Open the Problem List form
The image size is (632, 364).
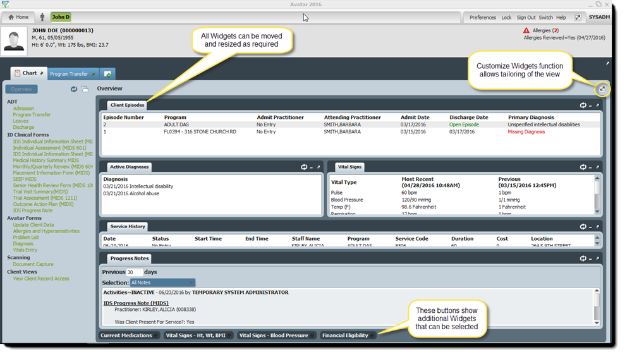[26, 238]
